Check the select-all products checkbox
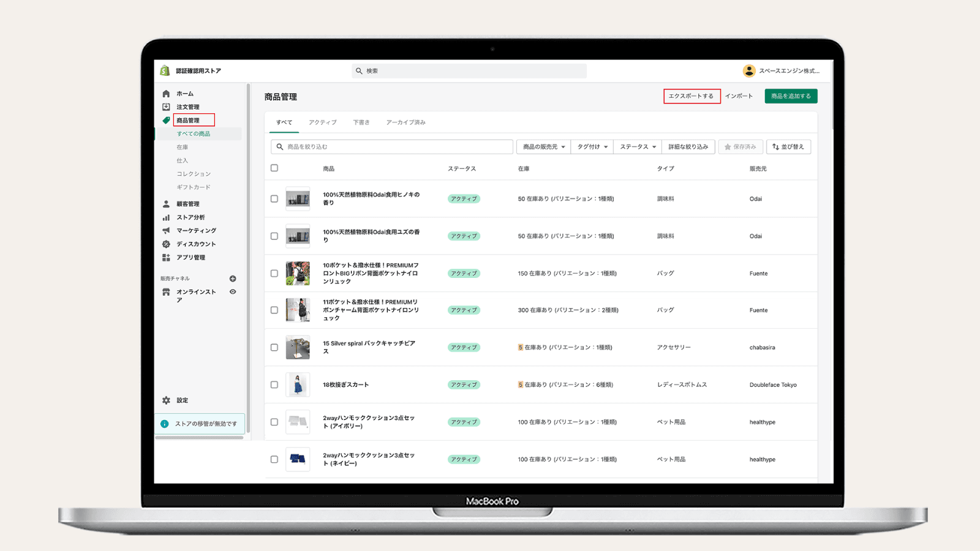 [x=274, y=168]
